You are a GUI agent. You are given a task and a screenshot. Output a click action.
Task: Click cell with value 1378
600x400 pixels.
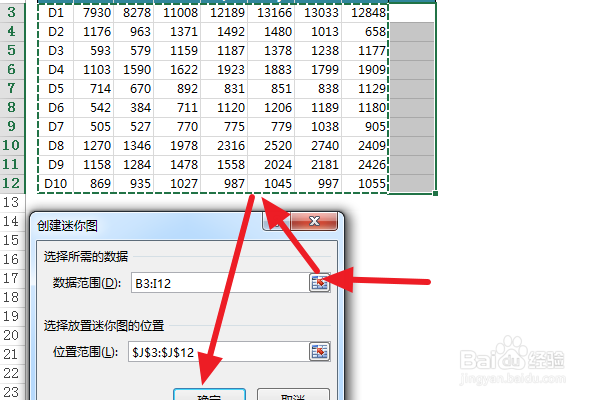tap(271, 51)
